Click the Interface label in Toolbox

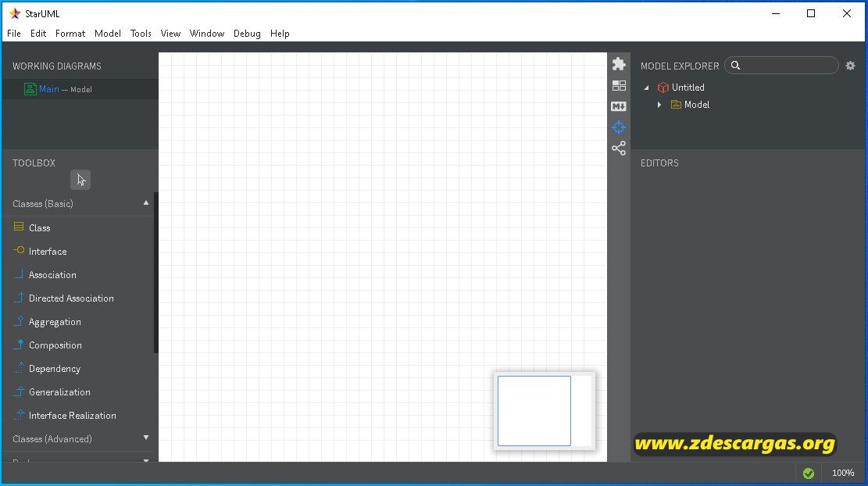pos(48,252)
